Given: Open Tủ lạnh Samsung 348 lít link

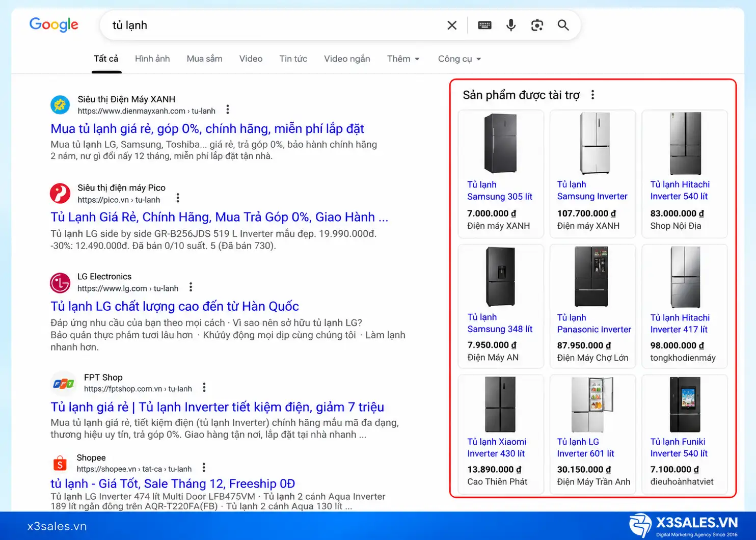Looking at the screenshot, I should pos(500,323).
